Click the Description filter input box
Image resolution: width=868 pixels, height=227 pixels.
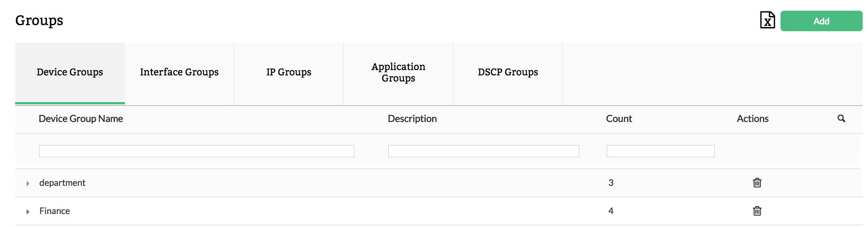483,151
